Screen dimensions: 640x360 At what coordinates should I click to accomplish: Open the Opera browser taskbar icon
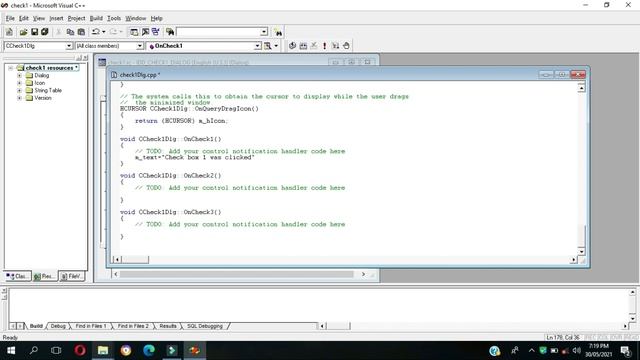coord(80,350)
